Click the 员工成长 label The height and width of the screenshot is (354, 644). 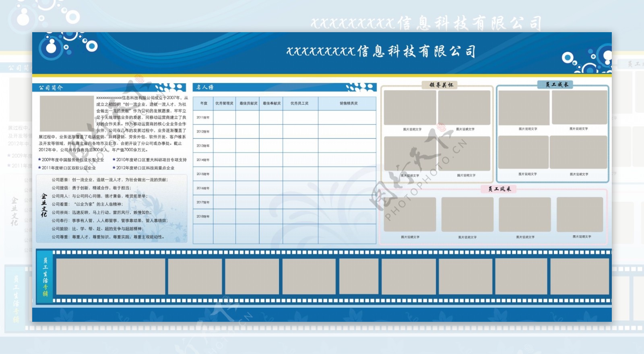pyautogui.click(x=557, y=84)
